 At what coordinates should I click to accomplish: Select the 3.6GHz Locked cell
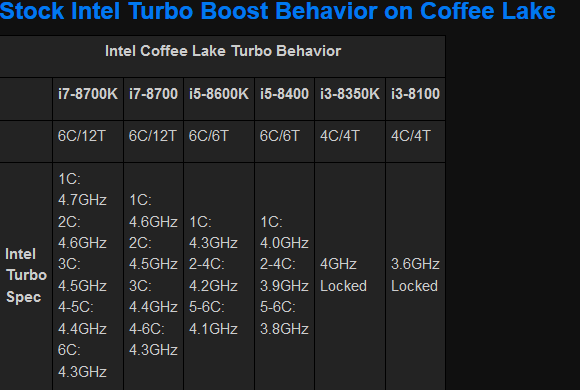click(415, 275)
